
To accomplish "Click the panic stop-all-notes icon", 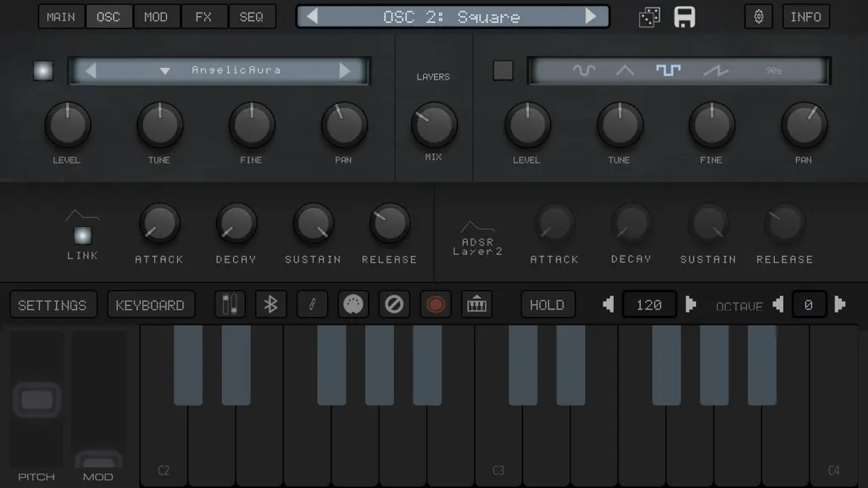I will (x=394, y=305).
